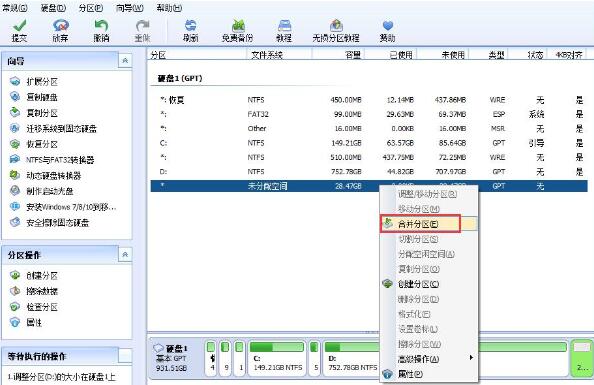The height and width of the screenshot is (385, 594).
Task: Choose 合并分区(E) in the context menu
Action: tap(429, 224)
